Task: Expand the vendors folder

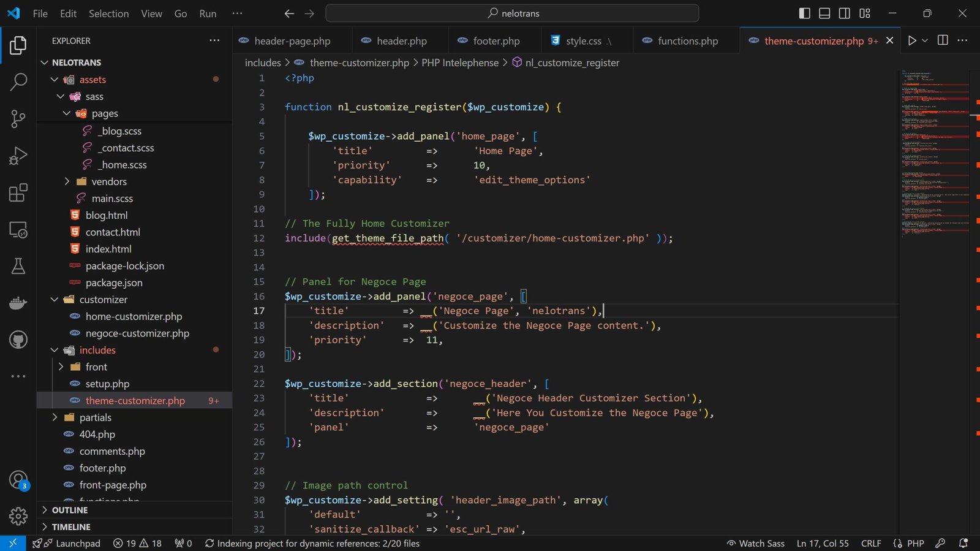Action: click(x=108, y=181)
